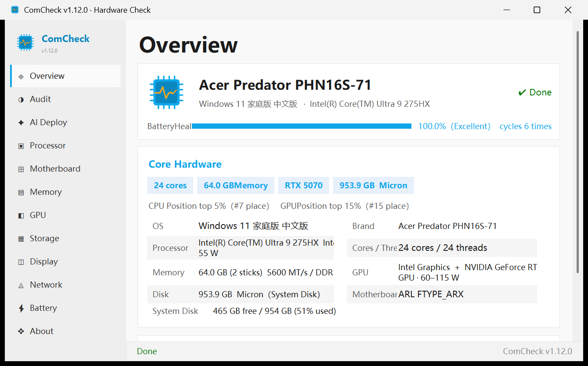Click the Memory bars icon
This screenshot has width=588, height=366.
point(21,192)
